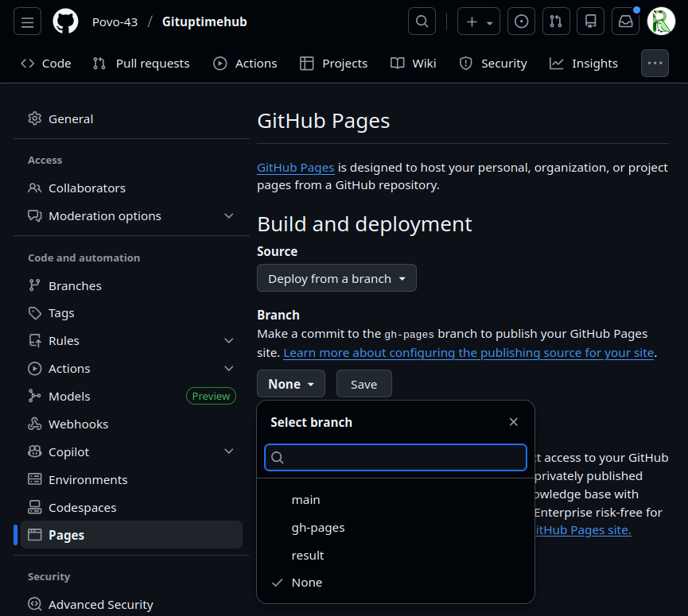
Task: Select the main branch option
Action: pyautogui.click(x=306, y=500)
